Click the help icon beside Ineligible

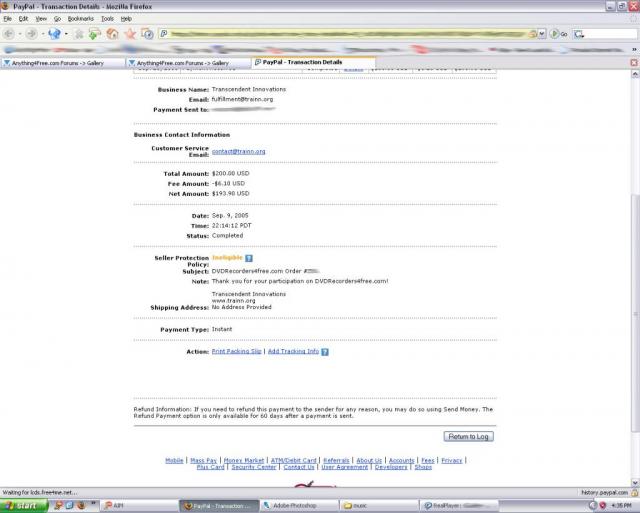249,258
